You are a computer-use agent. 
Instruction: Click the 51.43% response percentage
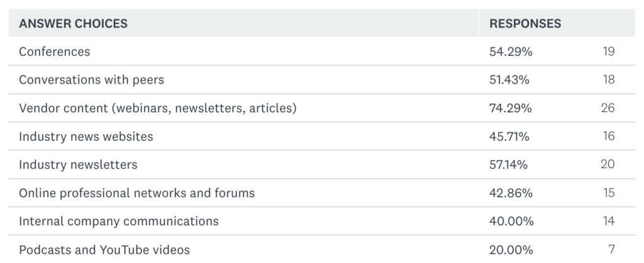(509, 80)
